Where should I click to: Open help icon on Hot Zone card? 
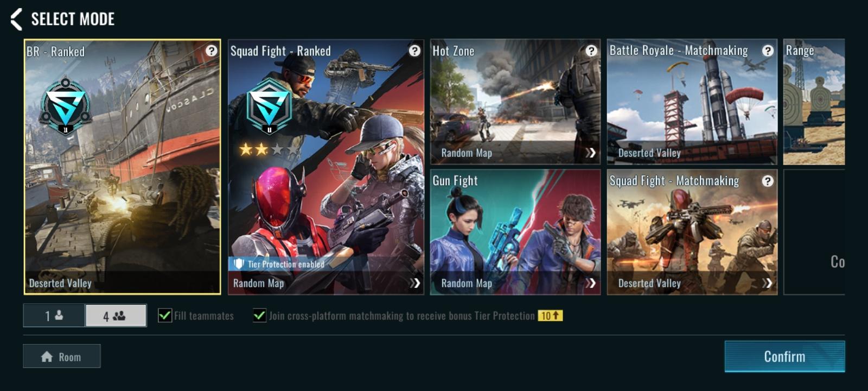point(591,51)
